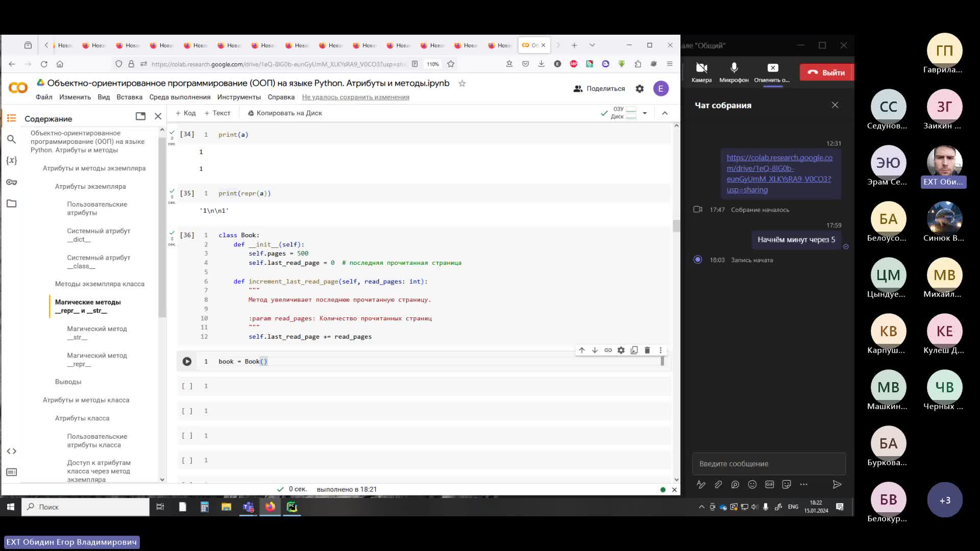Toggle microphone in meeting window
The width and height of the screenshot is (980, 551).
(734, 72)
